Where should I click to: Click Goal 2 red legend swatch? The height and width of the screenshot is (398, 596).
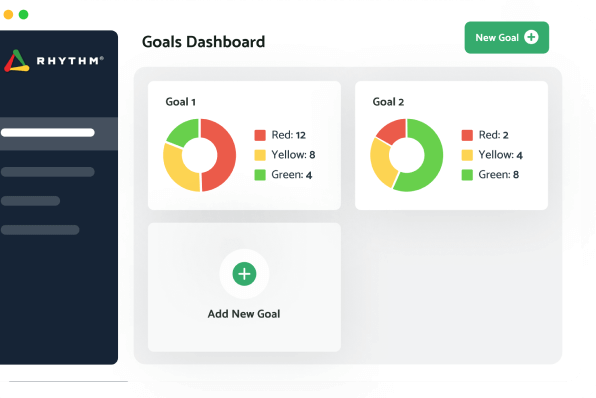[x=467, y=135]
